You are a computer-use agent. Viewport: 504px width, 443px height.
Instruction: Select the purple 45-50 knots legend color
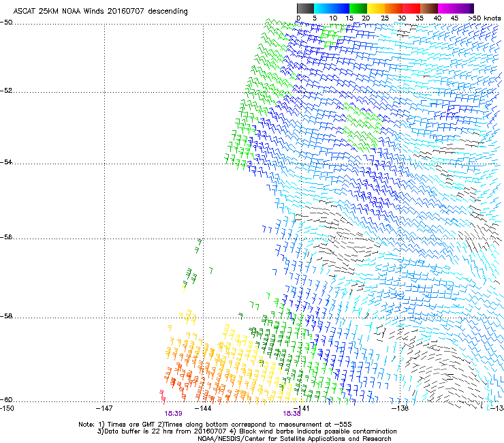(464, 8)
